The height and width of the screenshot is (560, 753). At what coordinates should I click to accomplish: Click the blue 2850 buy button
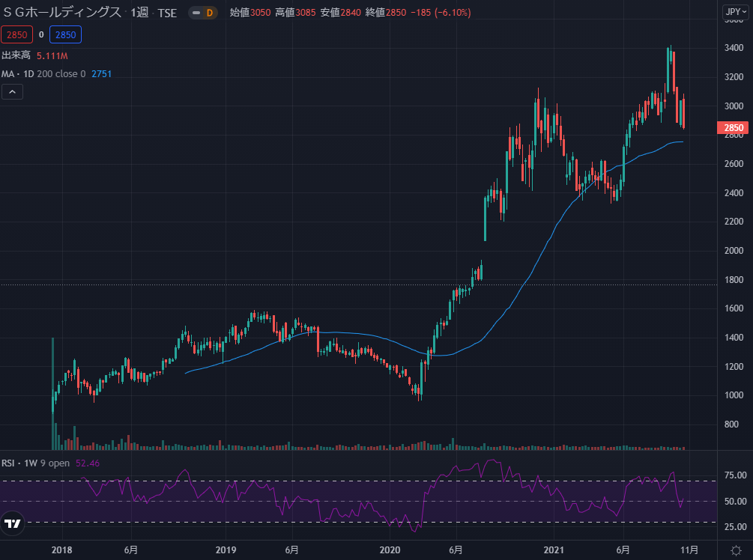(65, 34)
